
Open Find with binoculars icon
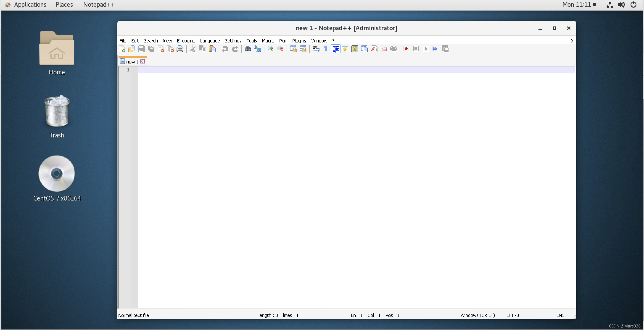[248, 49]
